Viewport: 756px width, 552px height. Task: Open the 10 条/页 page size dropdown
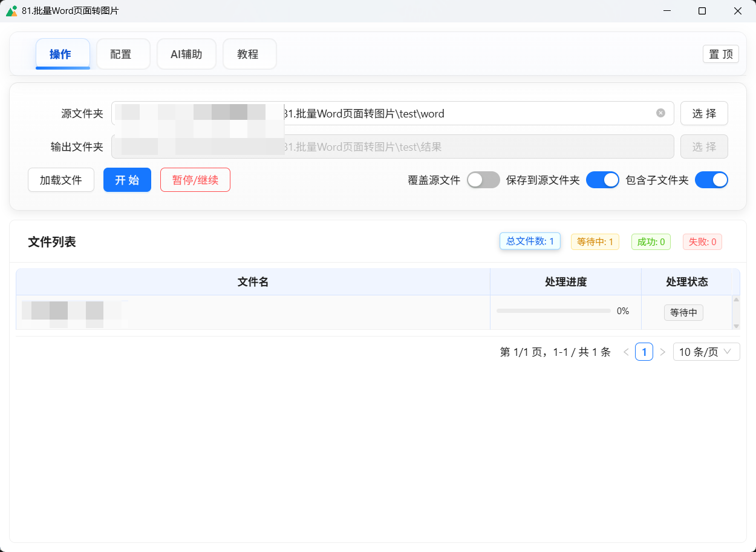(706, 352)
